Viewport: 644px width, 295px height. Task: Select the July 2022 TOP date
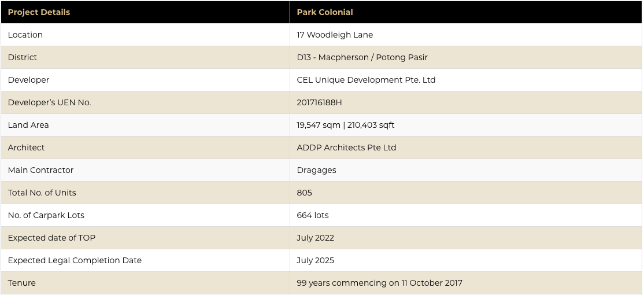tap(316, 238)
